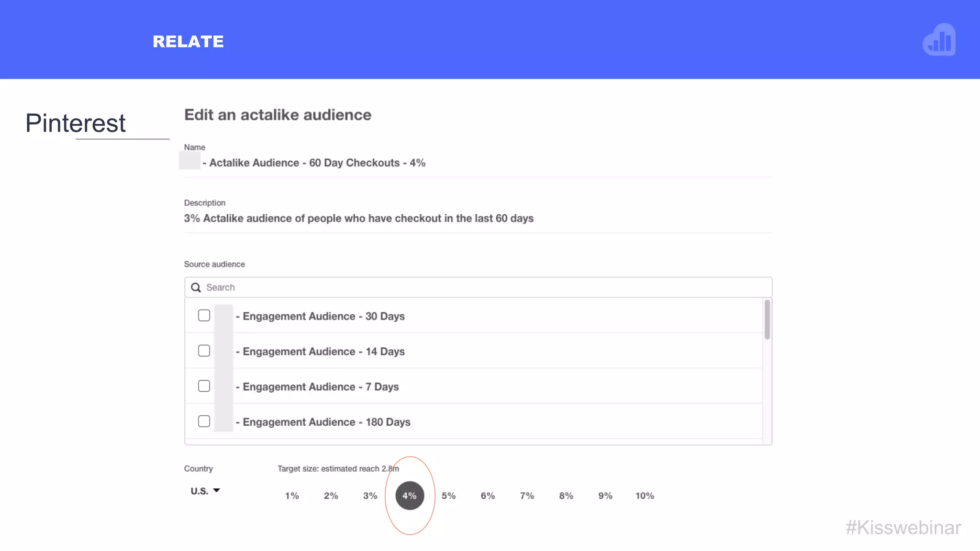Check Engagement Audience - 7 Days box
Viewport: 980px width, 551px height.
pos(204,386)
